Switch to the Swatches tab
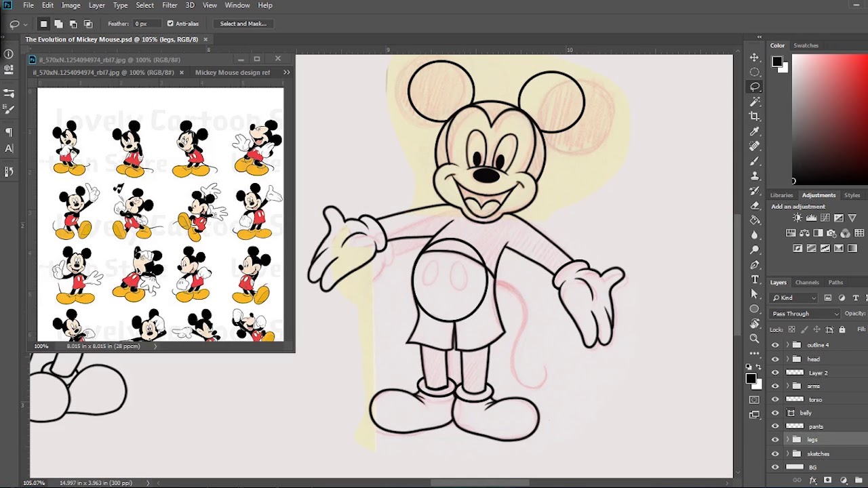This screenshot has height=488, width=868. point(806,45)
